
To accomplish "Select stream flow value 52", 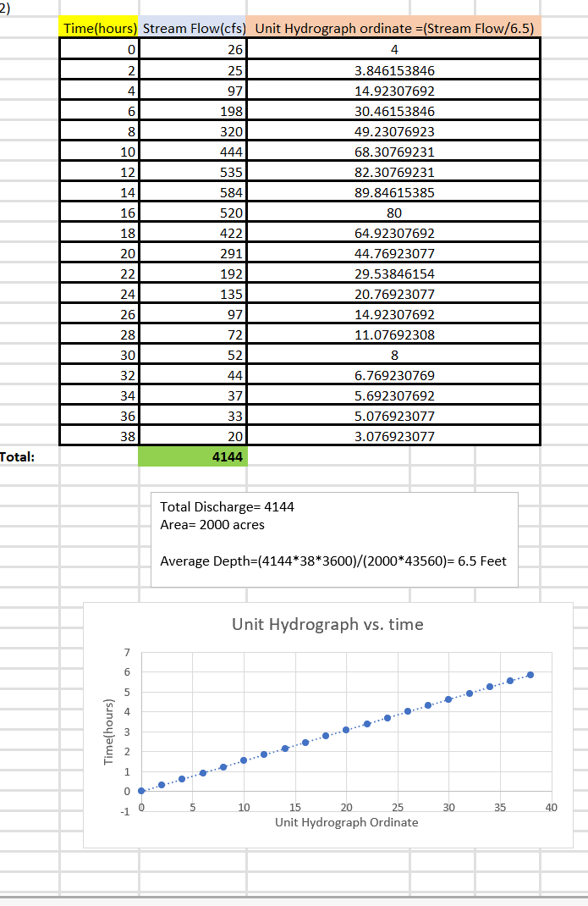I will (193, 355).
